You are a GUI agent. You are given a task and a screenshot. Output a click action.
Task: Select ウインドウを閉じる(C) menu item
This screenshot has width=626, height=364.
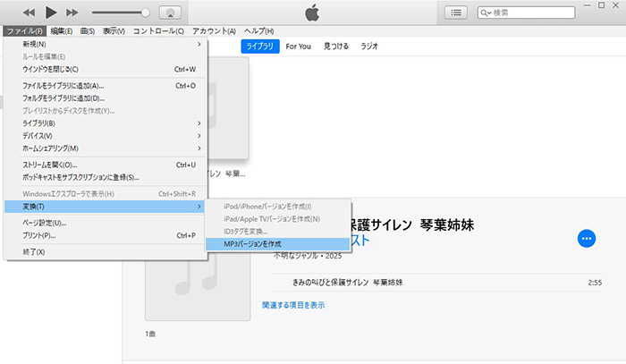tap(106, 70)
